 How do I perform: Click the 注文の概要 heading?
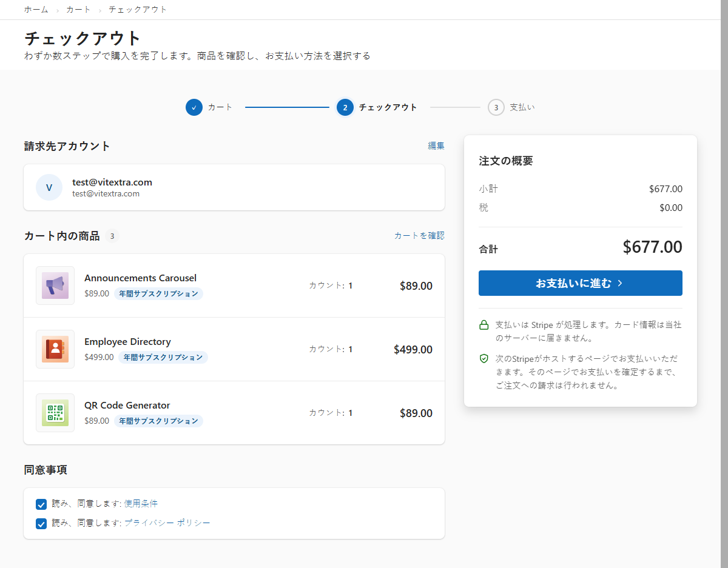506,161
